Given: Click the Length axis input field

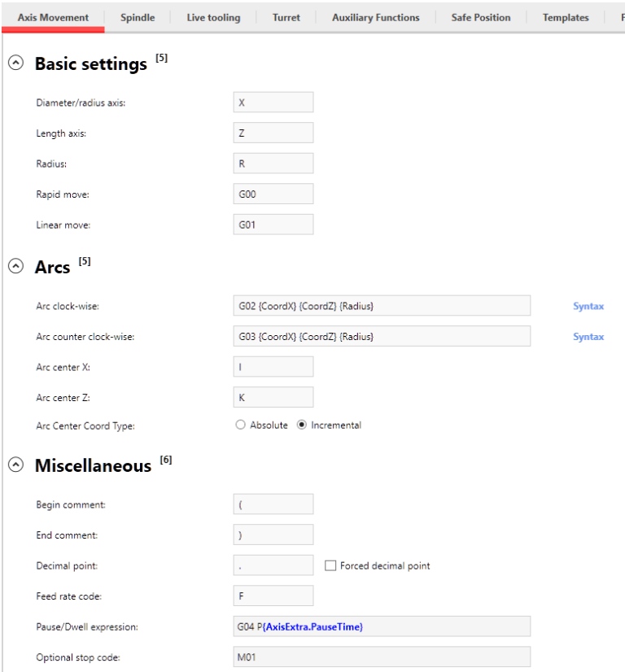Looking at the screenshot, I should 273,133.
